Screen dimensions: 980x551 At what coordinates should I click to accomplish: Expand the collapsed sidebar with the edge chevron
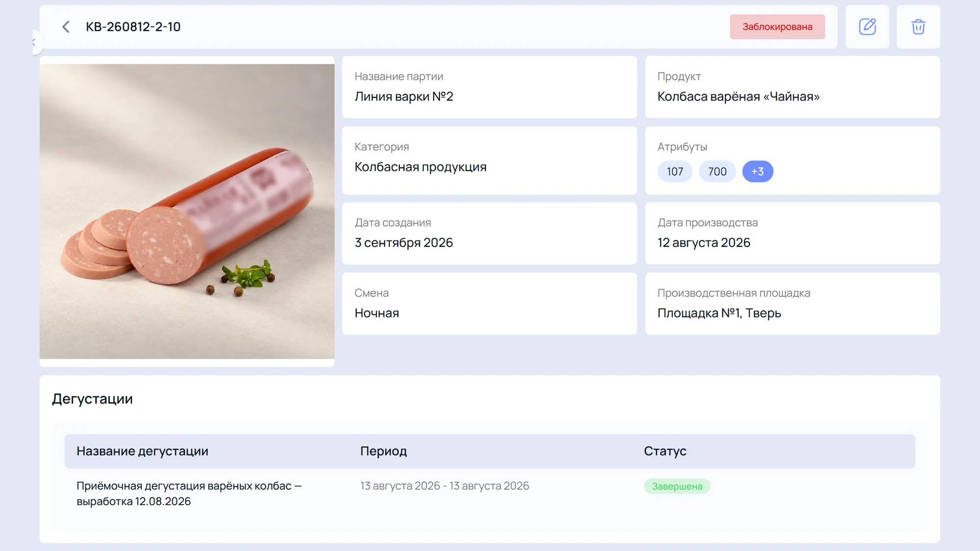tap(35, 43)
